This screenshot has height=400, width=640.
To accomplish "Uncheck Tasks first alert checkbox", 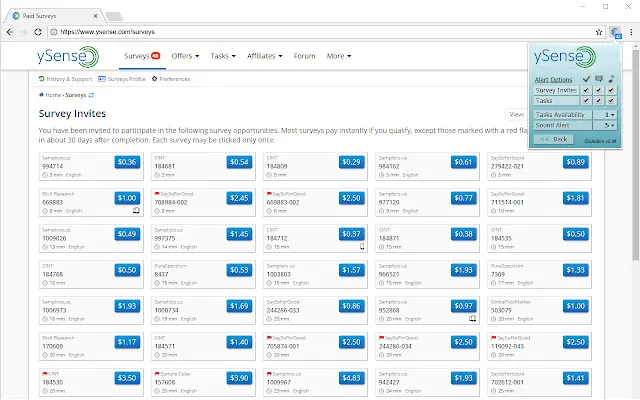I will tap(586, 101).
